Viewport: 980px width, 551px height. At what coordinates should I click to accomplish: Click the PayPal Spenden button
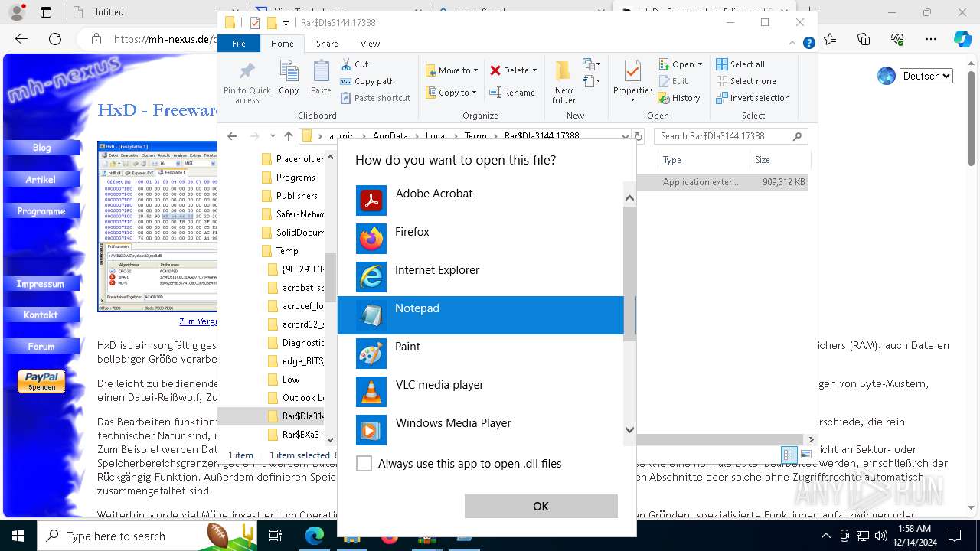41,380
